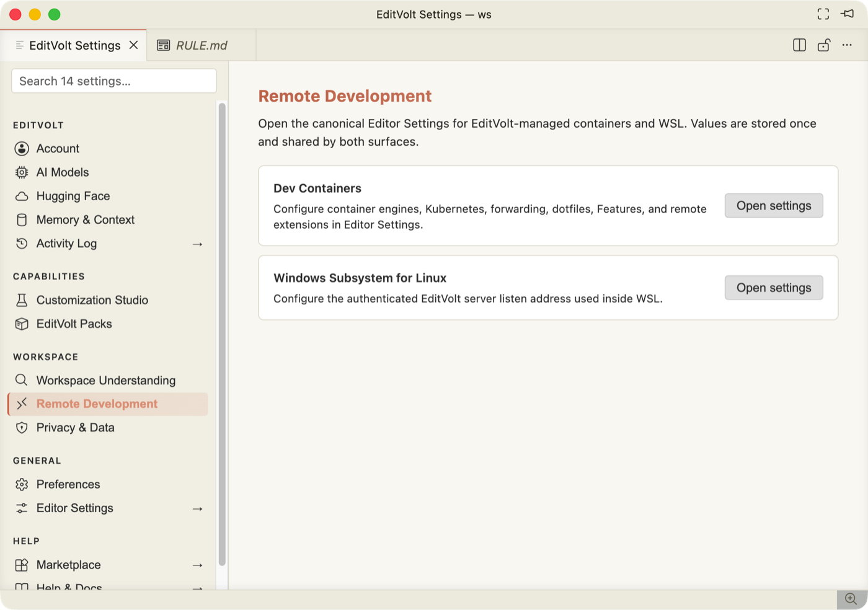Select Hugging Face in the sidebar

pos(108,196)
